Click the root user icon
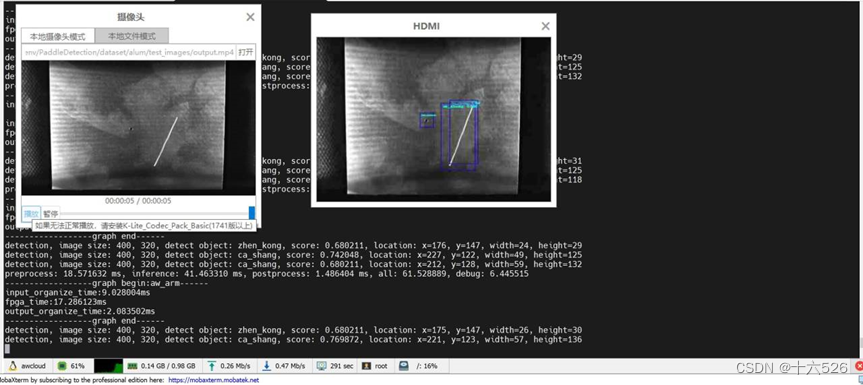 point(366,366)
